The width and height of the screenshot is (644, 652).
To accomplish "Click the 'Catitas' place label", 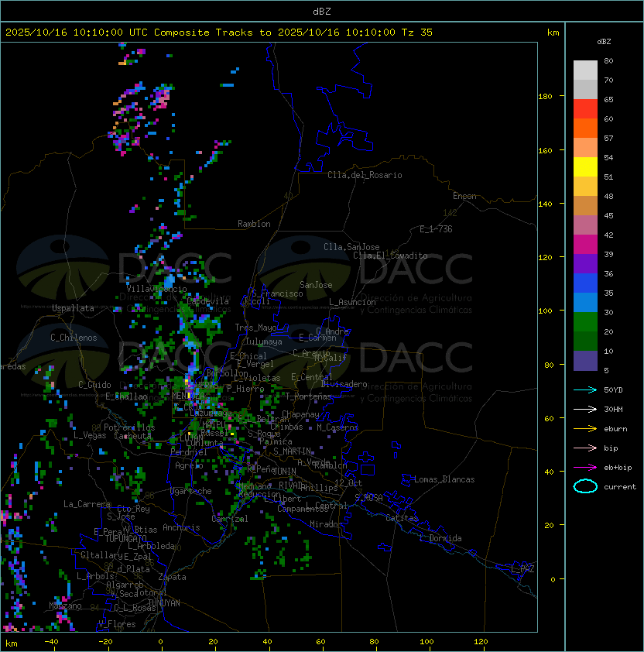I will point(402,518).
